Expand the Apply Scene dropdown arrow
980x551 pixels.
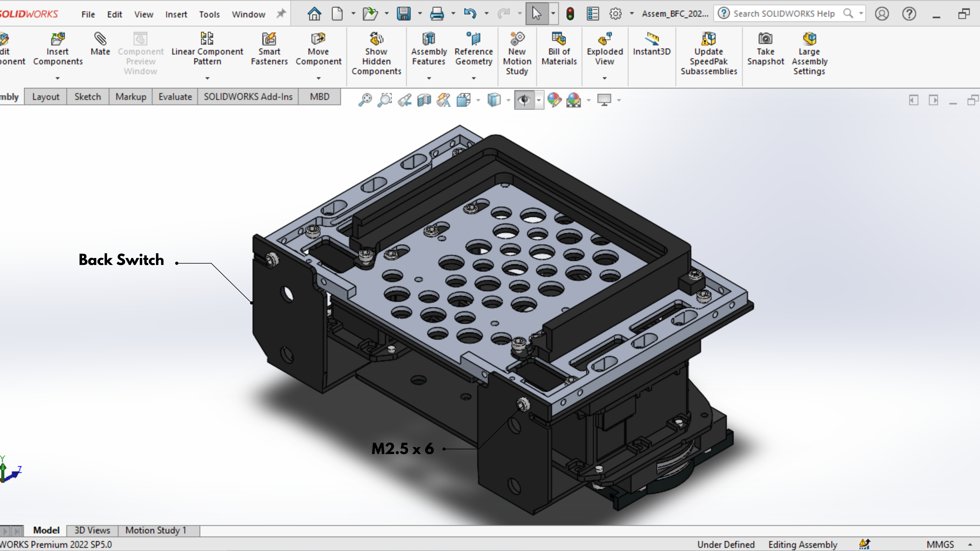point(588,100)
